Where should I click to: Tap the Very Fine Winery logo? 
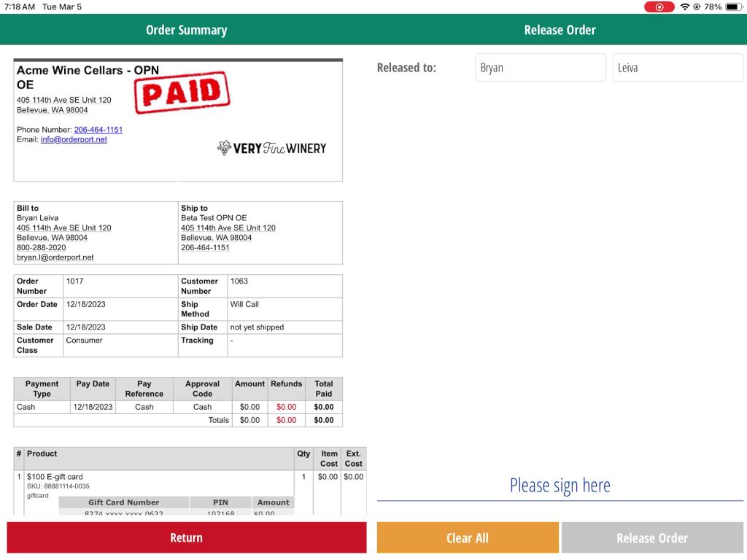pyautogui.click(x=271, y=148)
